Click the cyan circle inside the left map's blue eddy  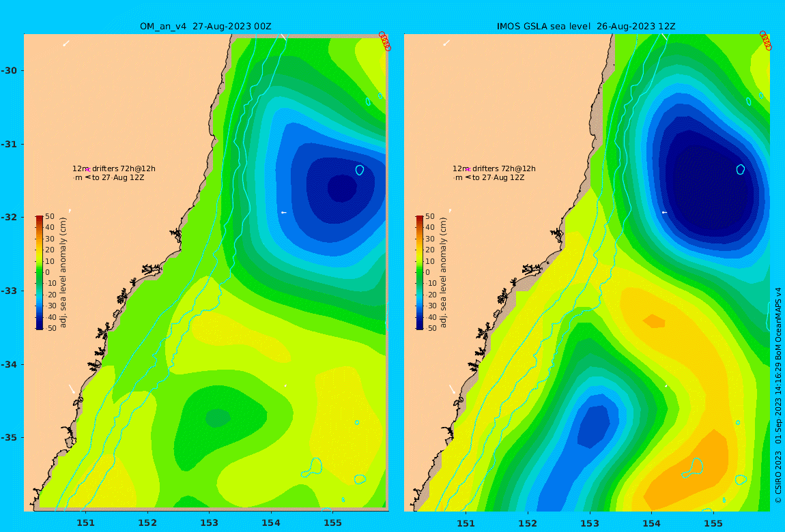[360, 170]
